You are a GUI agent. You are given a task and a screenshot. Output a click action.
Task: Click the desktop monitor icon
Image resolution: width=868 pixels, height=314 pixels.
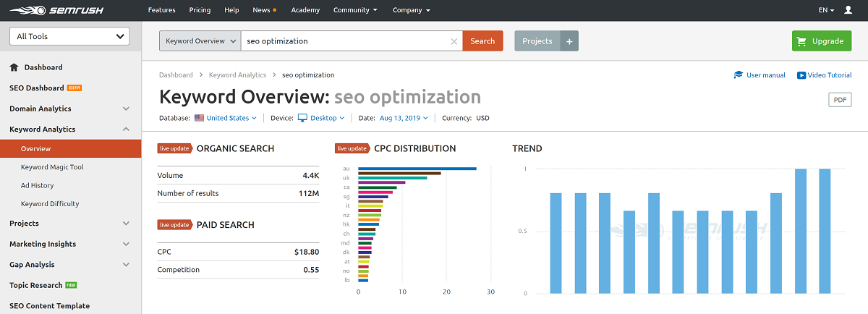tap(302, 118)
